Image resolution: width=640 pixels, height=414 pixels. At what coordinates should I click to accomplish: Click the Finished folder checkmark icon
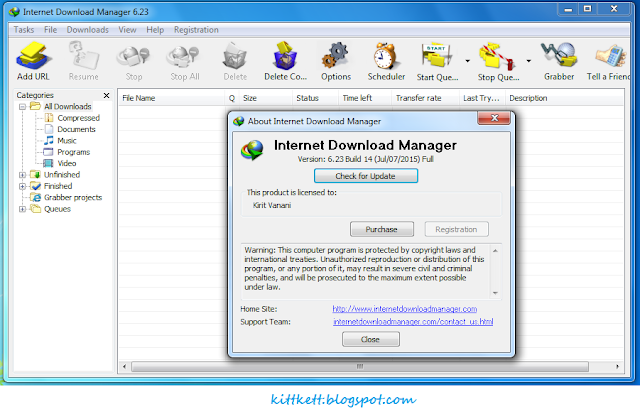click(36, 186)
